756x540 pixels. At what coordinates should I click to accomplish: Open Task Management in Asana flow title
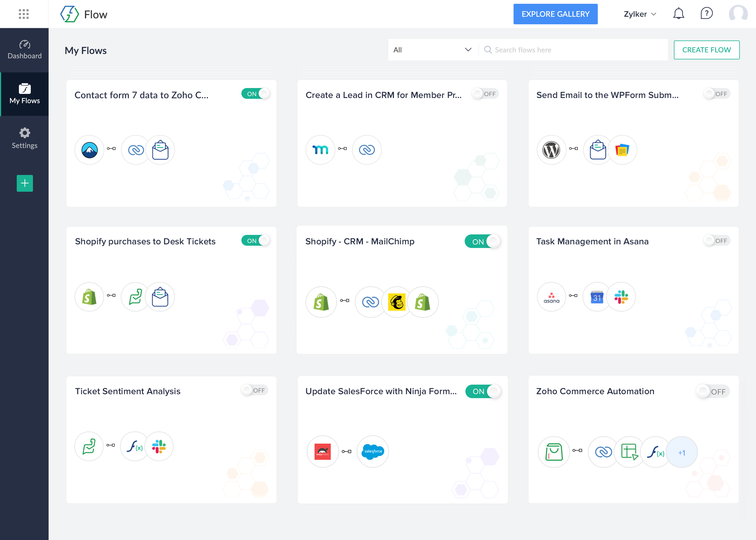[592, 241]
